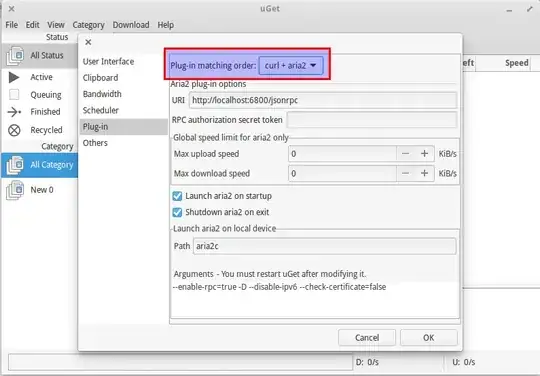Click the aria2 URI input field

(323, 100)
